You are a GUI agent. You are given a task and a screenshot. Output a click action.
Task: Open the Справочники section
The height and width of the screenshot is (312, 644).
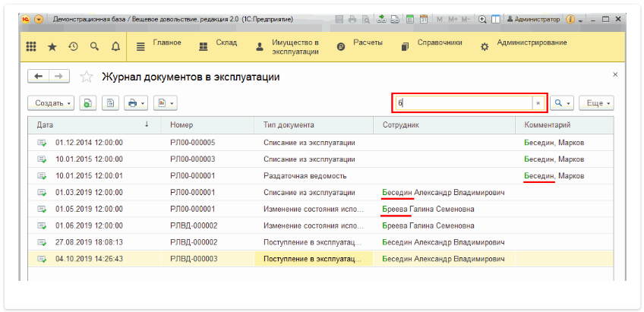pos(439,43)
